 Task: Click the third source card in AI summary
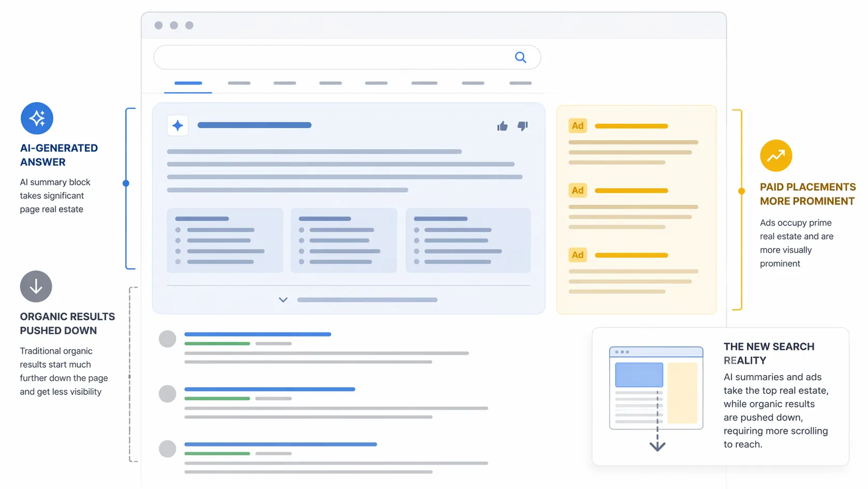[x=468, y=241]
